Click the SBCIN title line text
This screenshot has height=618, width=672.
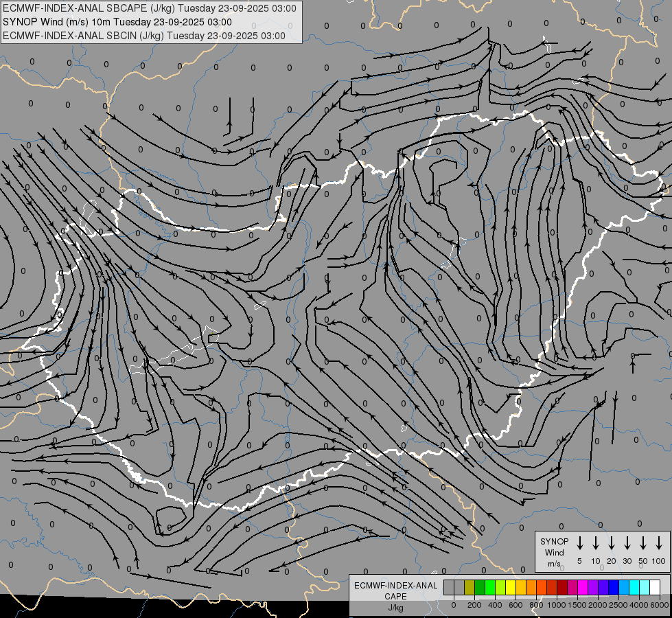[144, 36]
